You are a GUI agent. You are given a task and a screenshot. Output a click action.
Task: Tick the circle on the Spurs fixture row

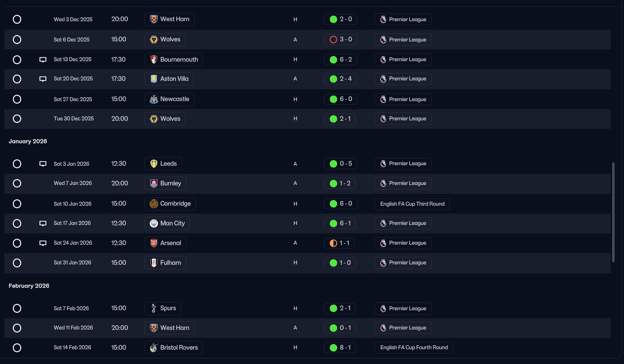(x=17, y=308)
